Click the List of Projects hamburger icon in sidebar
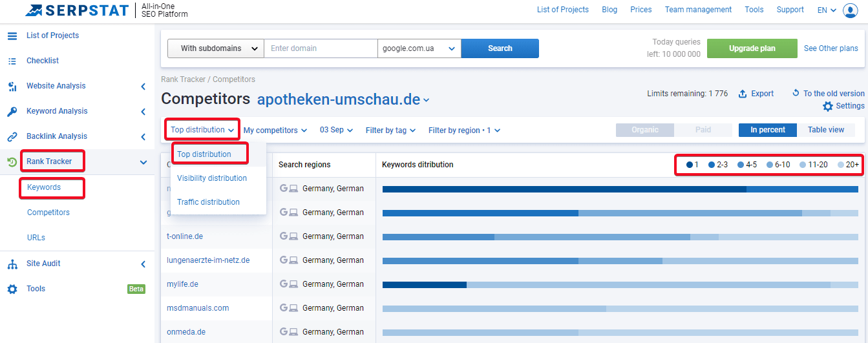868x343 pixels. [x=12, y=36]
